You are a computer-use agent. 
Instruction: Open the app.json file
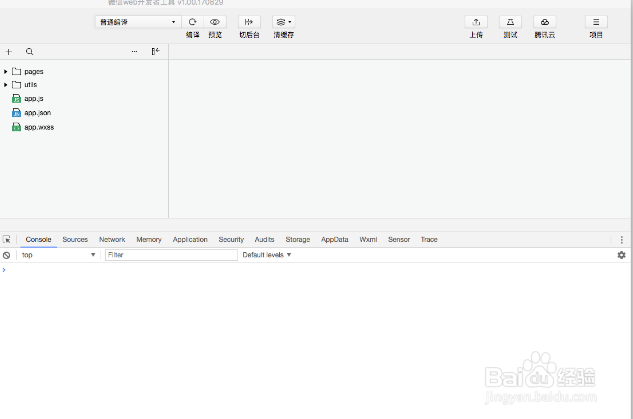pyautogui.click(x=32, y=113)
